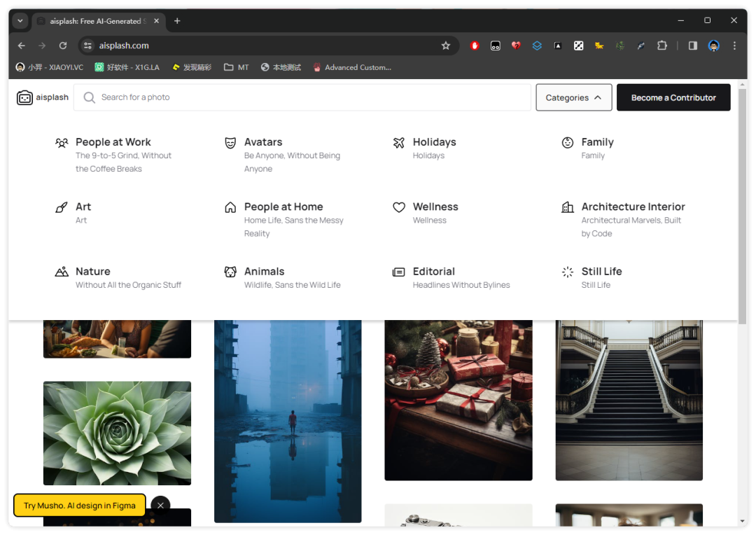Open the Advanced Custom bookmark
This screenshot has width=756, height=535.
(352, 67)
